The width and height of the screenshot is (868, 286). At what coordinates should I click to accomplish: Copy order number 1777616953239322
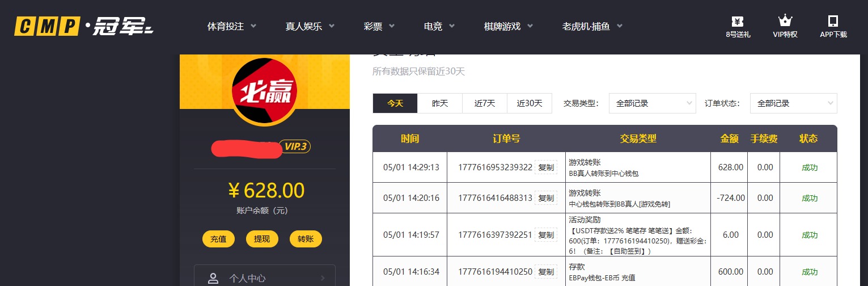[546, 167]
